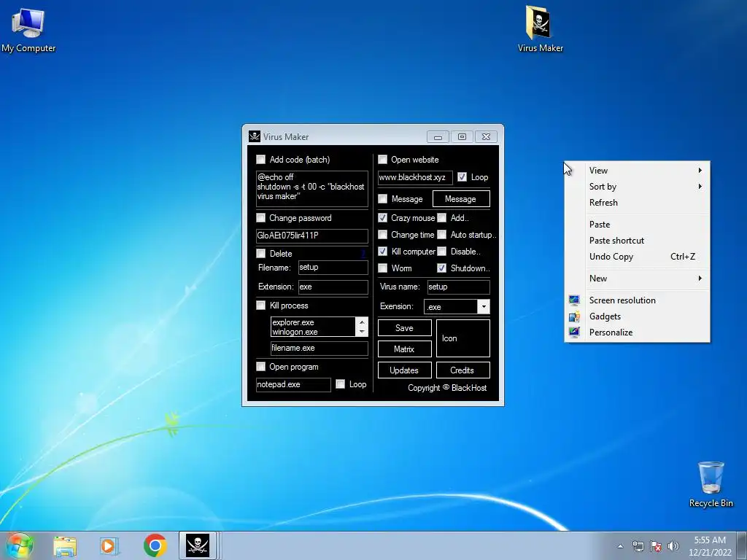
Task: Select the Recycle Bin desktop icon
Action: (x=711, y=484)
